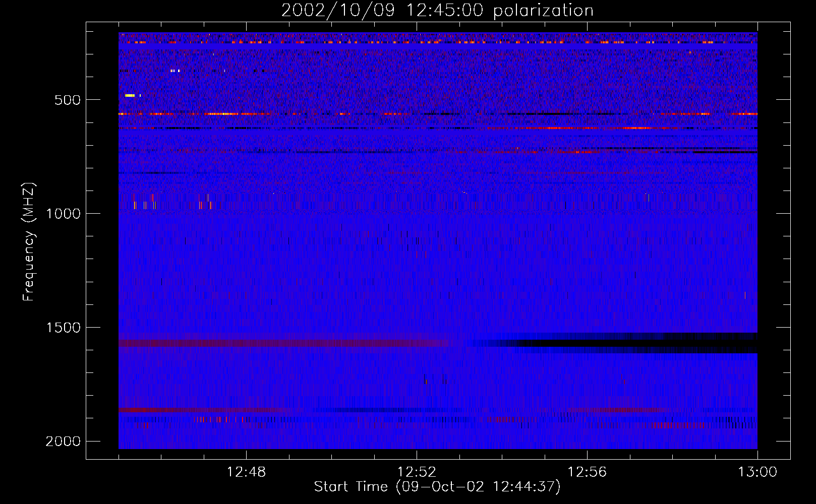Click the 2000 frequency tick label

click(x=63, y=442)
